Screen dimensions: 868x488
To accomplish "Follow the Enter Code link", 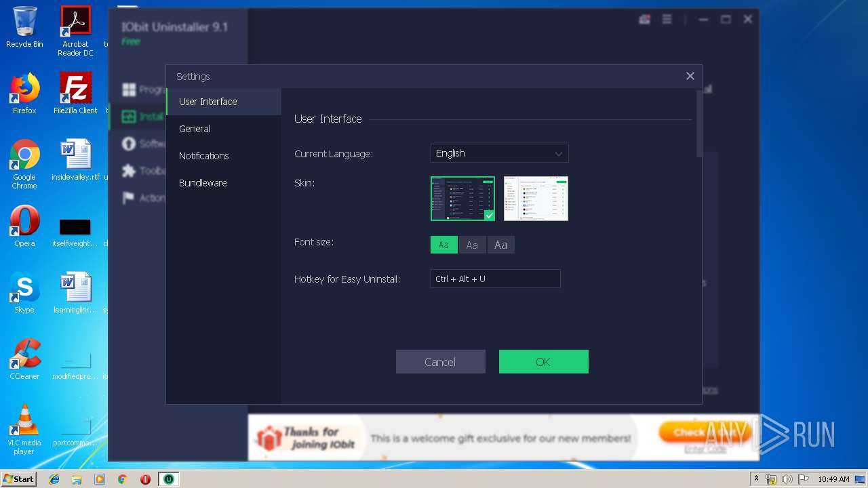I will 705,449.
